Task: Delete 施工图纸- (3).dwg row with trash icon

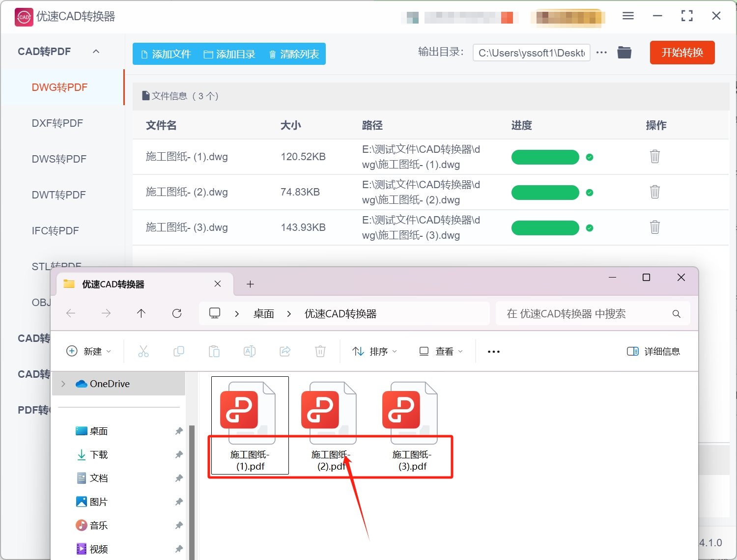Action: (x=655, y=227)
